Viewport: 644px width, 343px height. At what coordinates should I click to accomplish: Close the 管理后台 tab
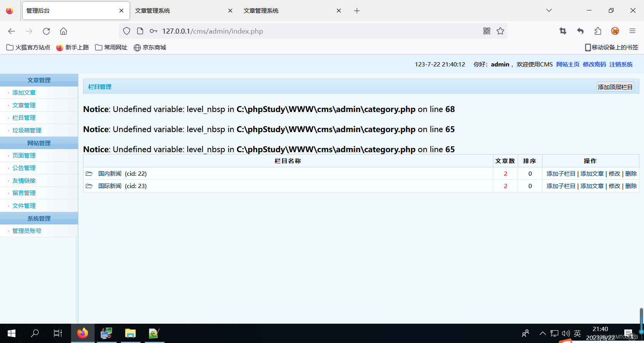122,11
